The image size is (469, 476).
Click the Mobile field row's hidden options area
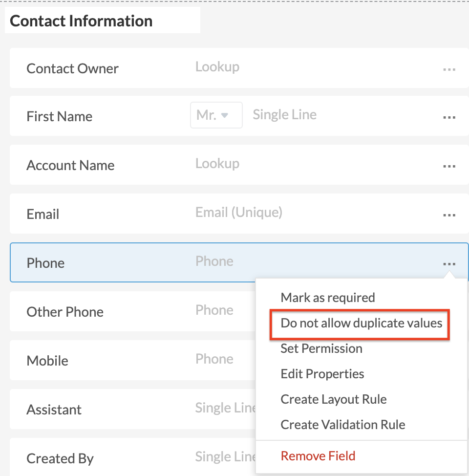tap(449, 361)
